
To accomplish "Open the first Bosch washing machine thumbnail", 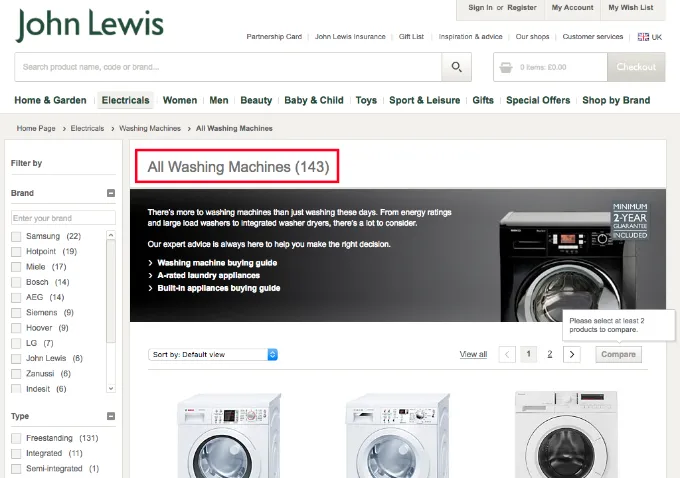I will click(x=229, y=435).
